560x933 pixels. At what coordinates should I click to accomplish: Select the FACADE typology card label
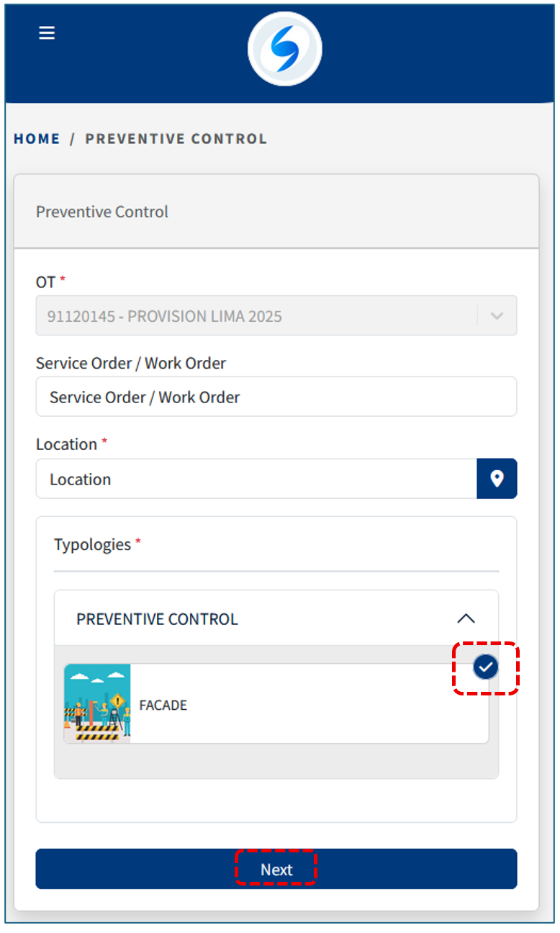coord(163,705)
